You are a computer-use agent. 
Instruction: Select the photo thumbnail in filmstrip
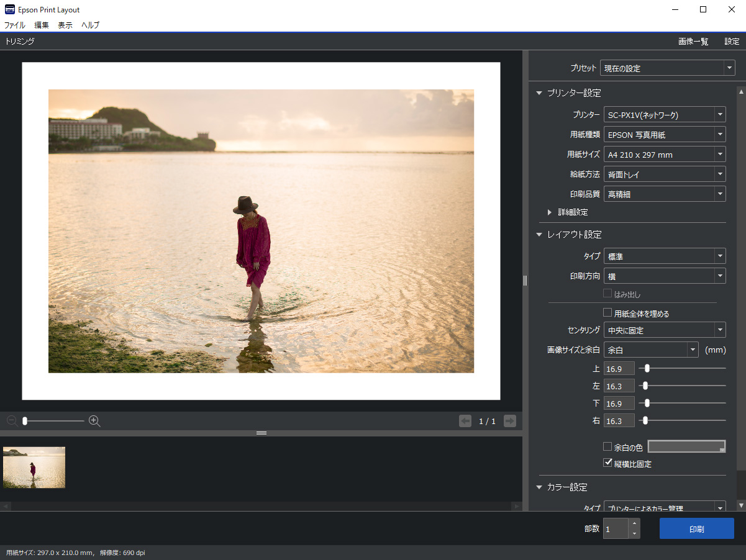pos(34,467)
